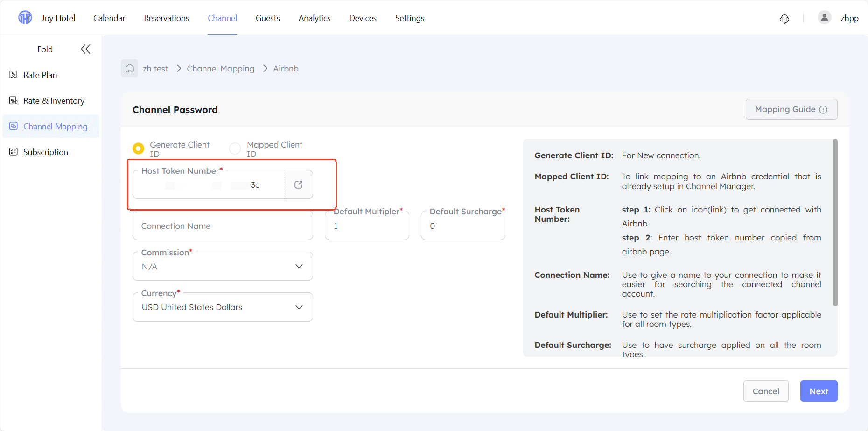Click the Fold label
Viewport: 868px width, 431px height.
coord(45,49)
